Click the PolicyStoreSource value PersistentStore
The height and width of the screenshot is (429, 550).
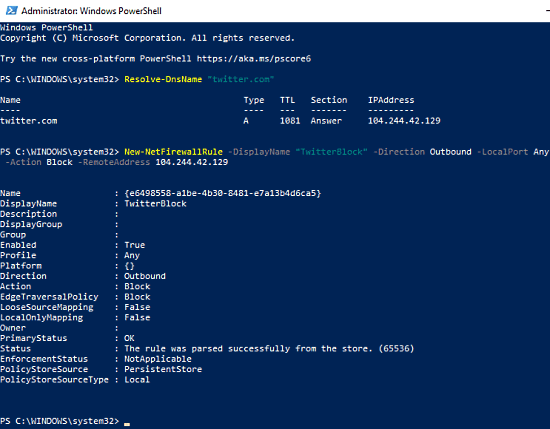[163, 369]
